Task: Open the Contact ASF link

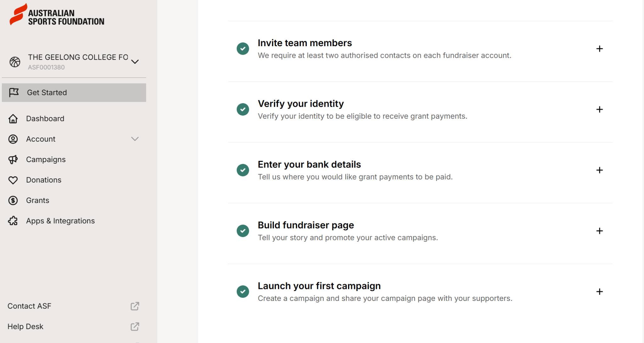Action: pyautogui.click(x=29, y=306)
